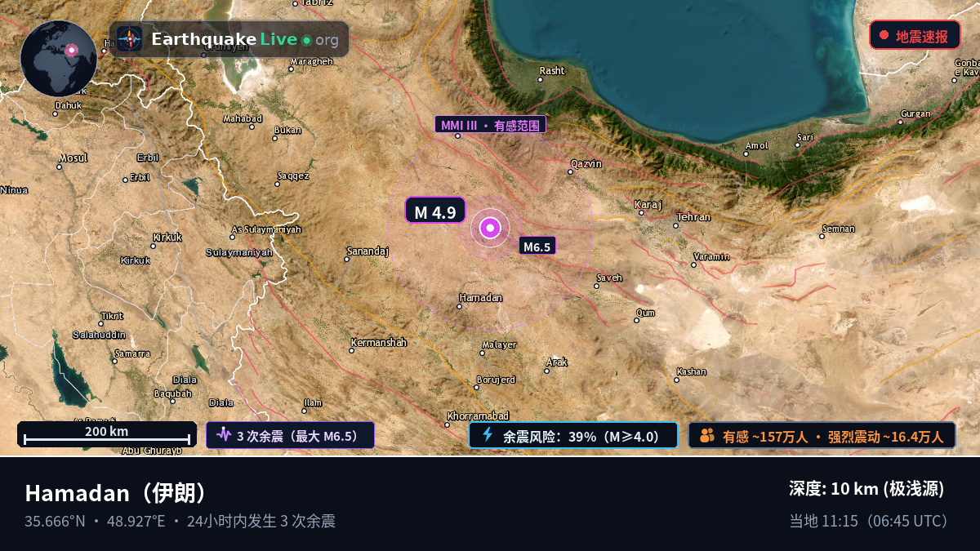Click the Sulaymaniyah city label

pyautogui.click(x=239, y=252)
